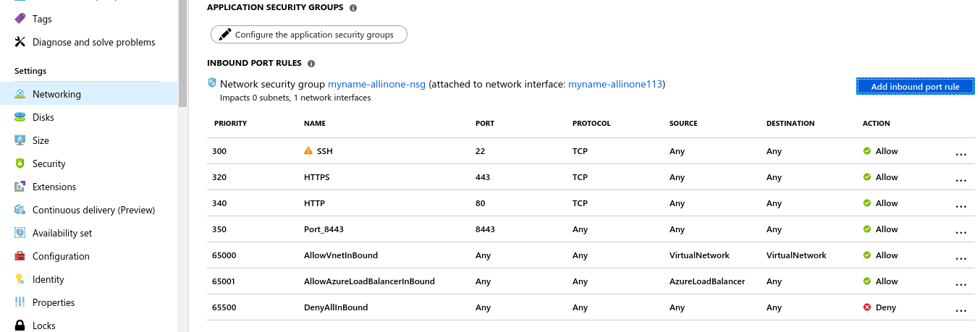Open the ellipsis menu for AllowVnetInBound rule
This screenshot has height=332, width=980.
pos(961,259)
